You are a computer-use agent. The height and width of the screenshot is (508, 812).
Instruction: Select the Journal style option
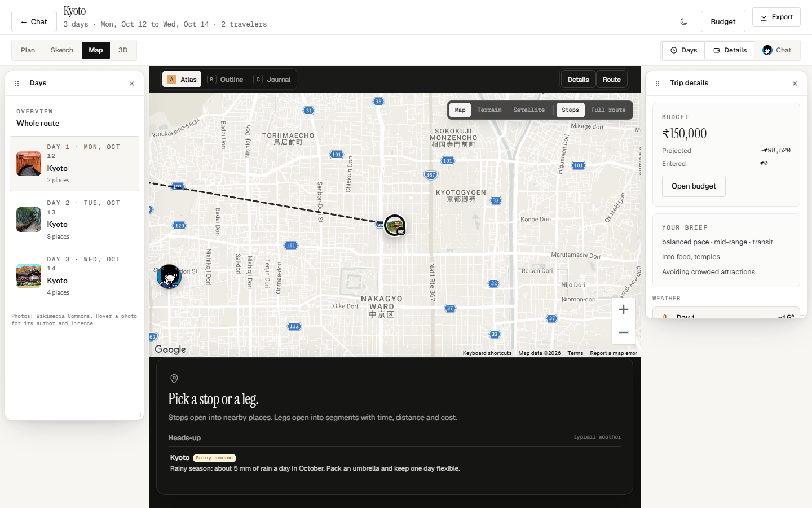pyautogui.click(x=272, y=80)
